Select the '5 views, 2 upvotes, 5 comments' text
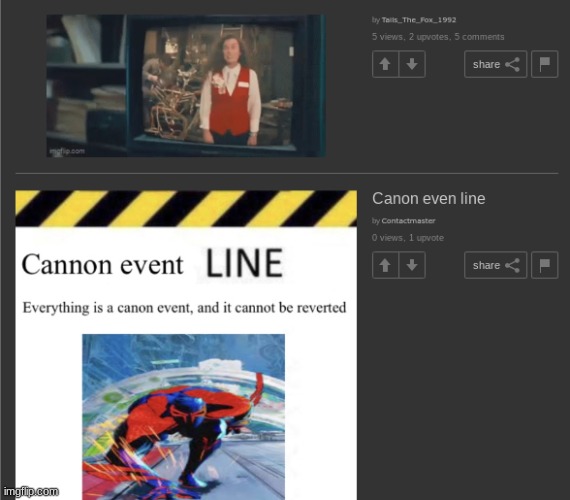 point(438,37)
